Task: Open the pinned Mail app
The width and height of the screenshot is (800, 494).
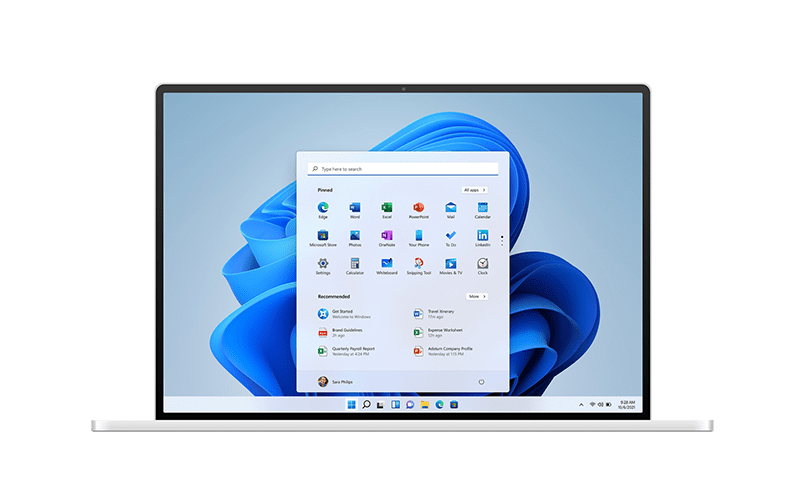Action: coord(451,210)
